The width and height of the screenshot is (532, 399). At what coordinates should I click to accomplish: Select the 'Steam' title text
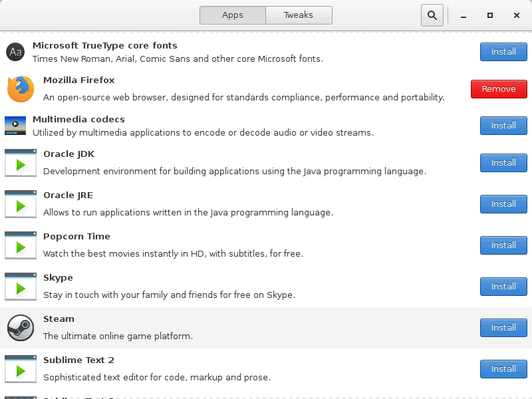point(59,319)
